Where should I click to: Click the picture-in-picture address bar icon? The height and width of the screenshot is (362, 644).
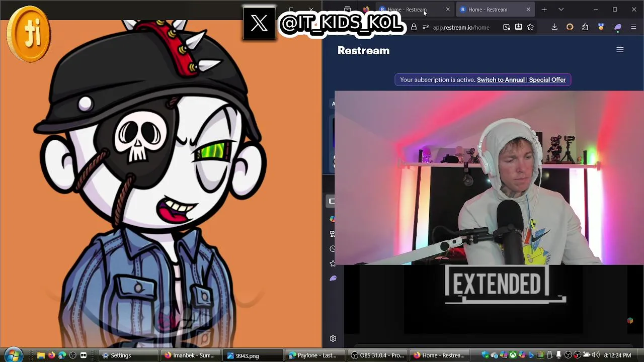507,27
